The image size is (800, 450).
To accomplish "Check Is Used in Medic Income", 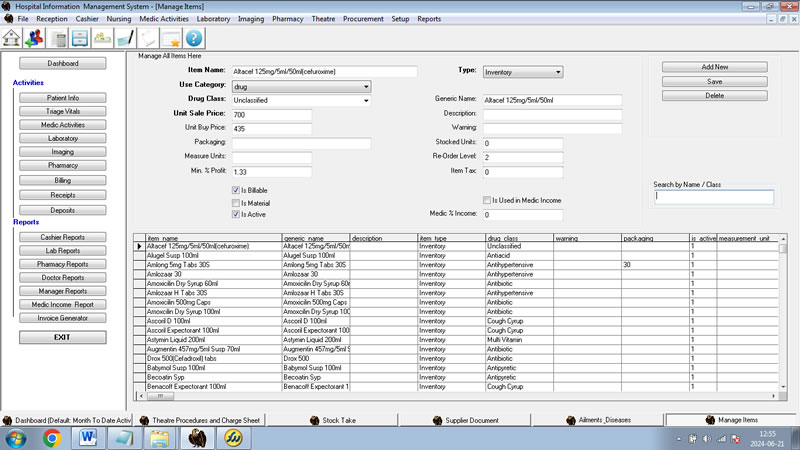I will [x=487, y=200].
